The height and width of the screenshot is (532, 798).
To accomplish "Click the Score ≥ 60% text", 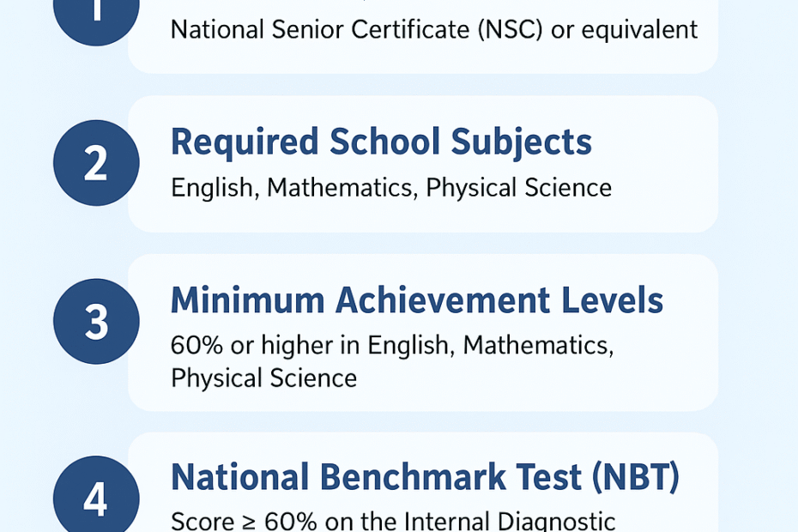I will point(230,521).
